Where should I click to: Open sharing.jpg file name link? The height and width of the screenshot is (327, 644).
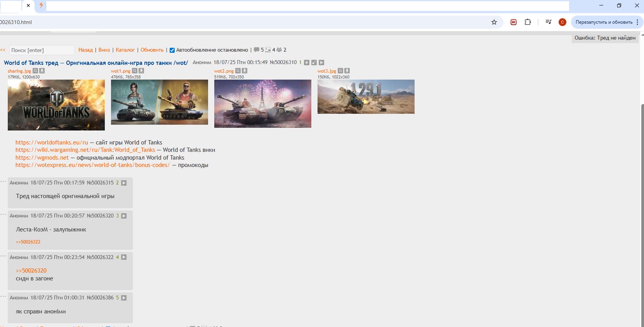point(19,71)
